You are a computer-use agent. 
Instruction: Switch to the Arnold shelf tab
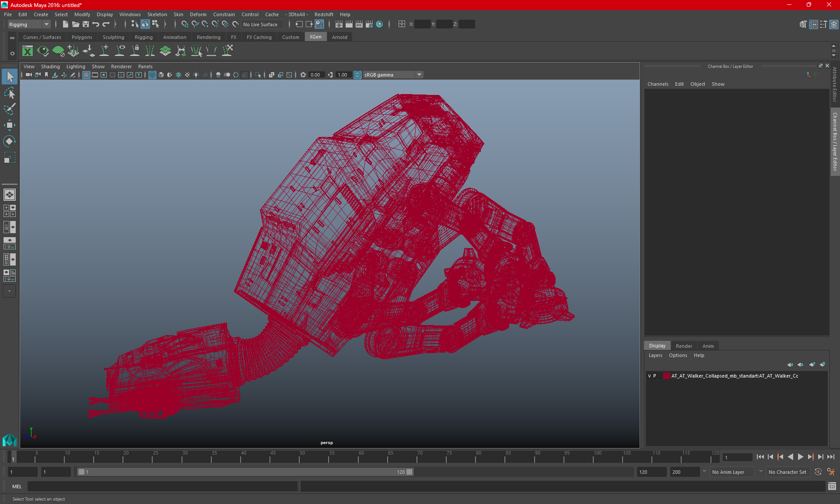tap(339, 37)
